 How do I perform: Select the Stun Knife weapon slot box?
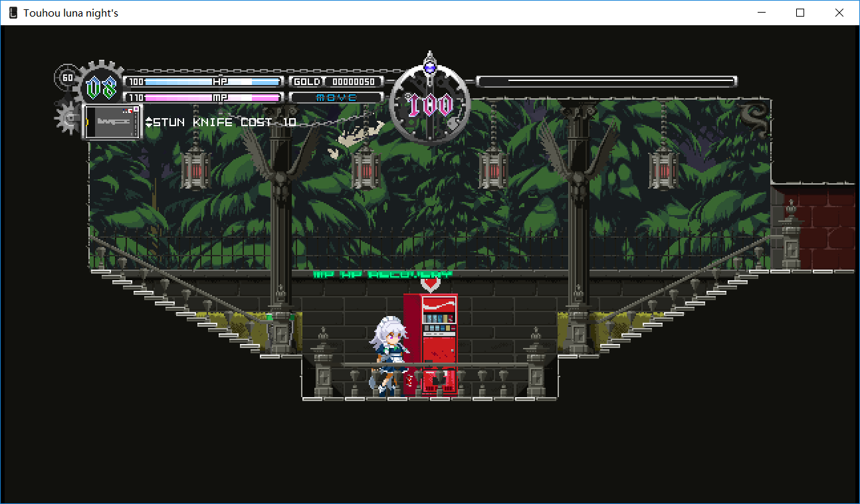(x=112, y=122)
